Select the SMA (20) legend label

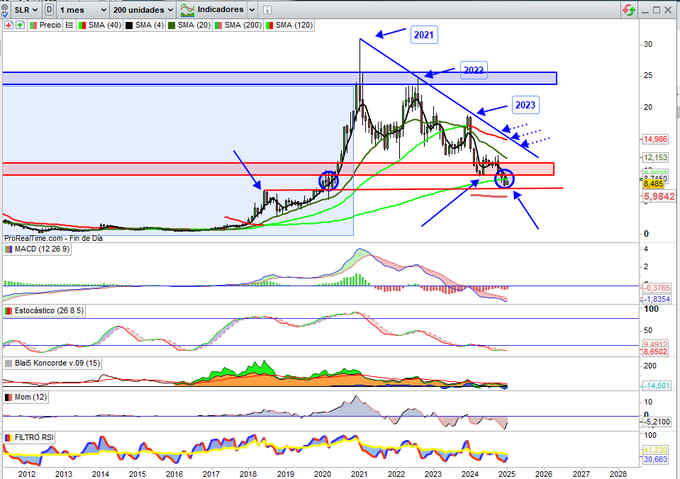tap(193, 25)
